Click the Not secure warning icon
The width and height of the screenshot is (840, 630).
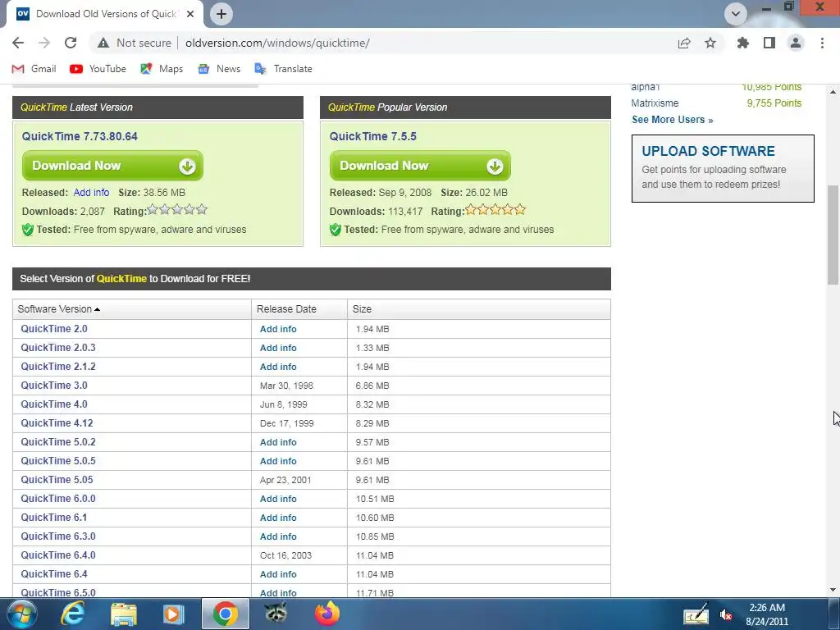[103, 43]
